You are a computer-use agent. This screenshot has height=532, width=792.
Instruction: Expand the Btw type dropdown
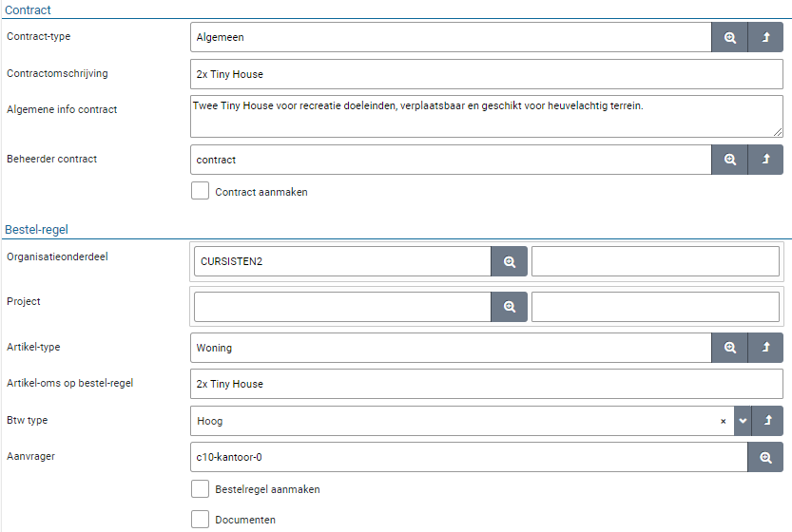pos(743,421)
